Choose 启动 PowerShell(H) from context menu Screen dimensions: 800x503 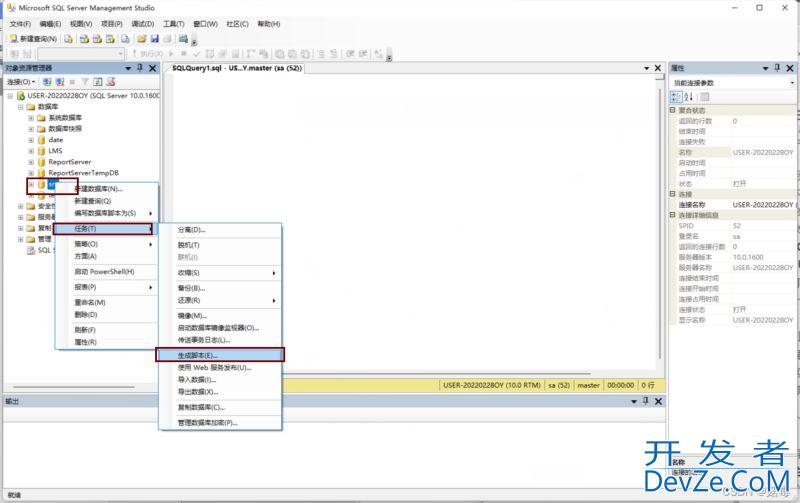tap(106, 272)
